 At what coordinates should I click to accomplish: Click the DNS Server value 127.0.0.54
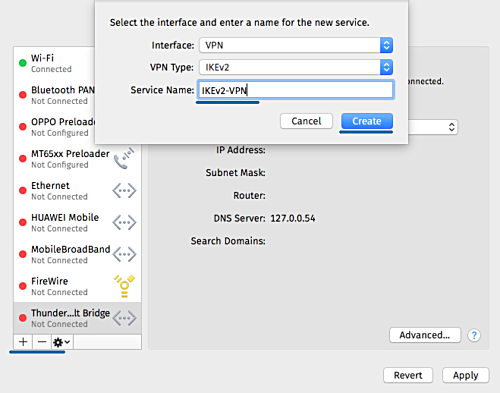(293, 218)
